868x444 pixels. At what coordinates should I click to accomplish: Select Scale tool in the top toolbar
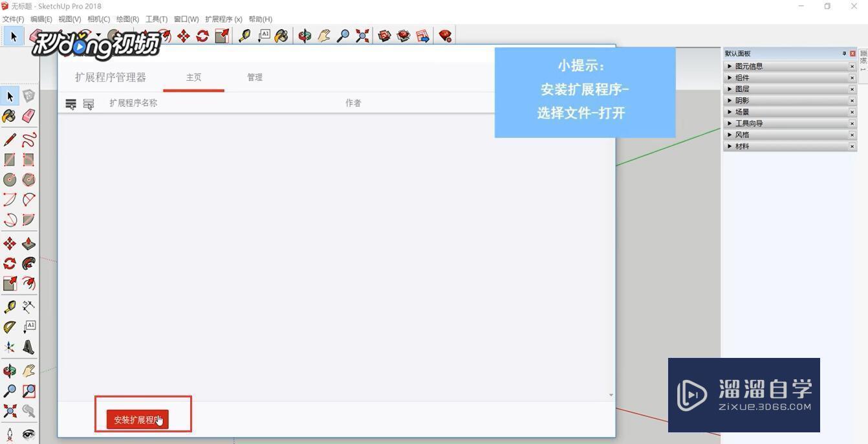(x=222, y=36)
